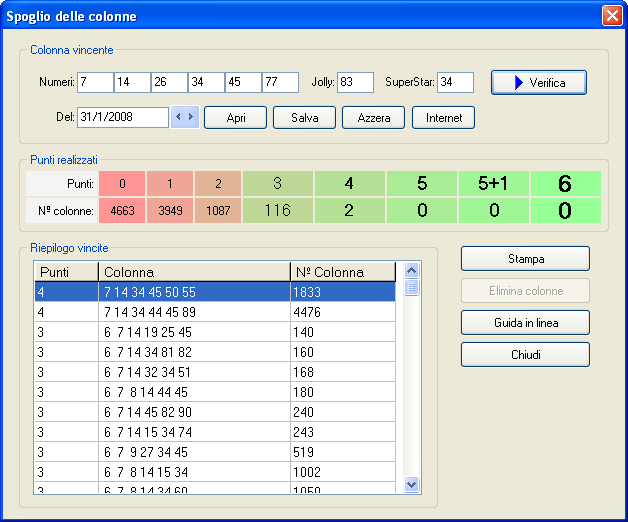Click the green 6 points cell
The image size is (628, 522).
pyautogui.click(x=565, y=184)
